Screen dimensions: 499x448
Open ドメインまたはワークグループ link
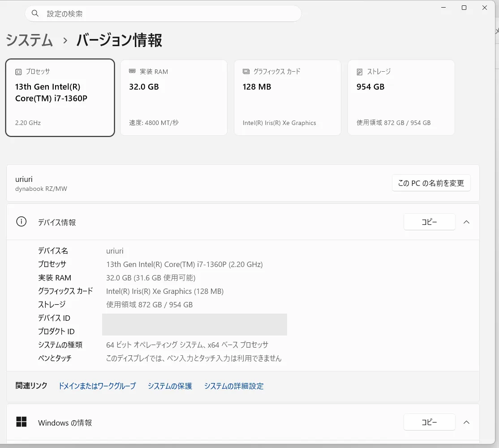pyautogui.click(x=97, y=386)
